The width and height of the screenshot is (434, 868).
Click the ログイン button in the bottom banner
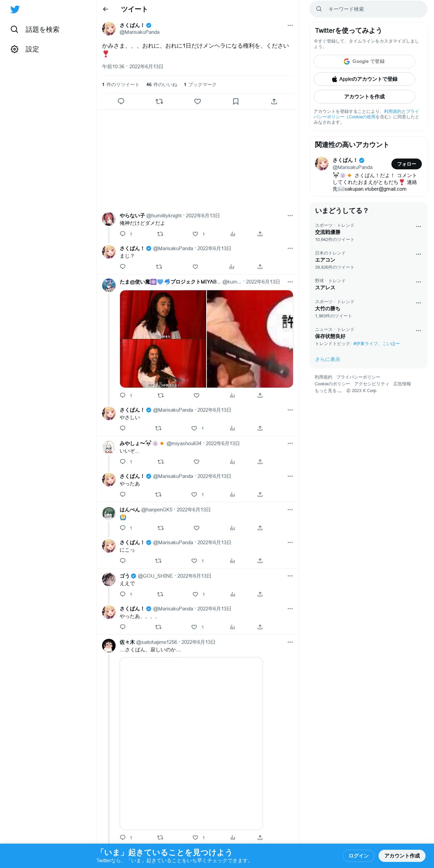358,856
